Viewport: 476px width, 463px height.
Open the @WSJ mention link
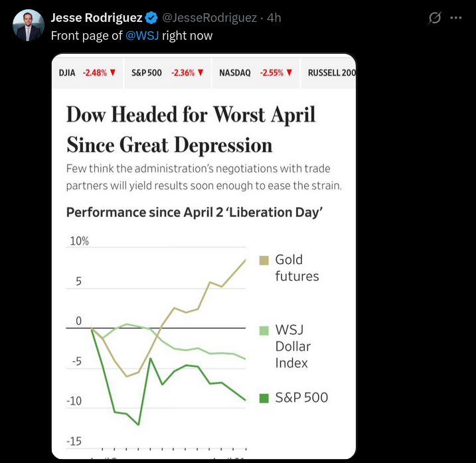click(x=141, y=36)
